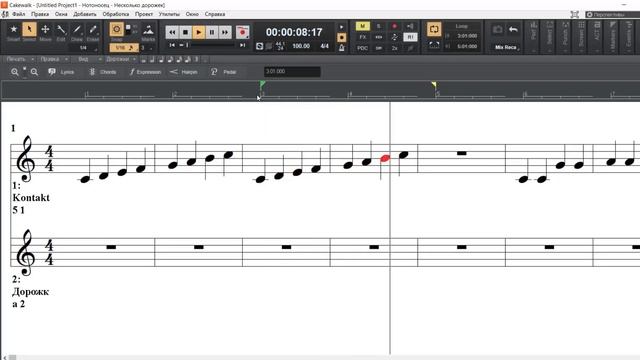Image resolution: width=640 pixels, height=360 pixels.
Task: Open the Файл menu
Action: pos(18,14)
